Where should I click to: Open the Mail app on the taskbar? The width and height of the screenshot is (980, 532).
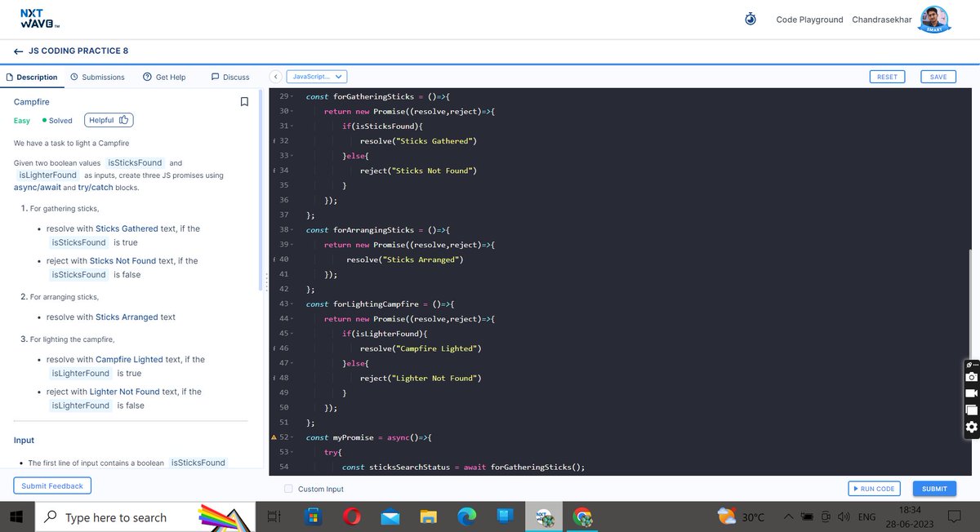(390, 516)
